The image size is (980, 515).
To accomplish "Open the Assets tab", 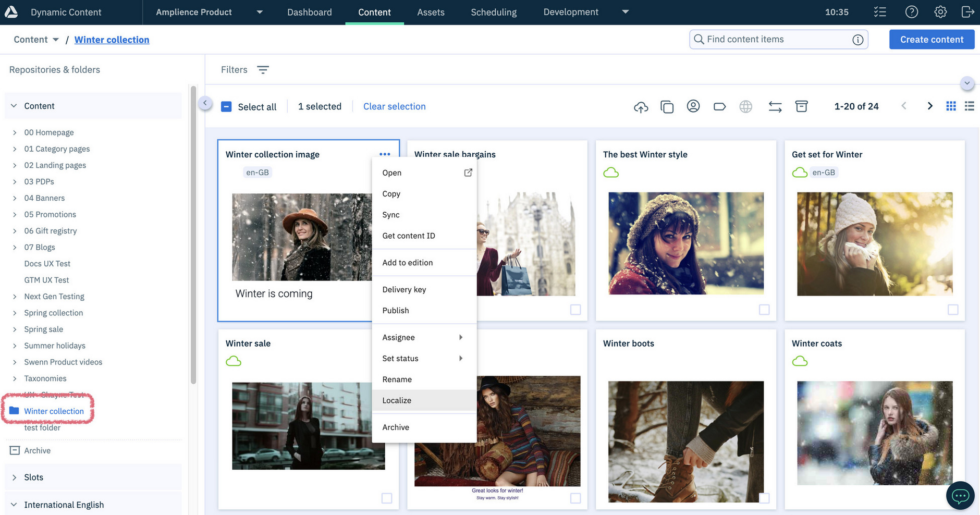I will pos(431,12).
